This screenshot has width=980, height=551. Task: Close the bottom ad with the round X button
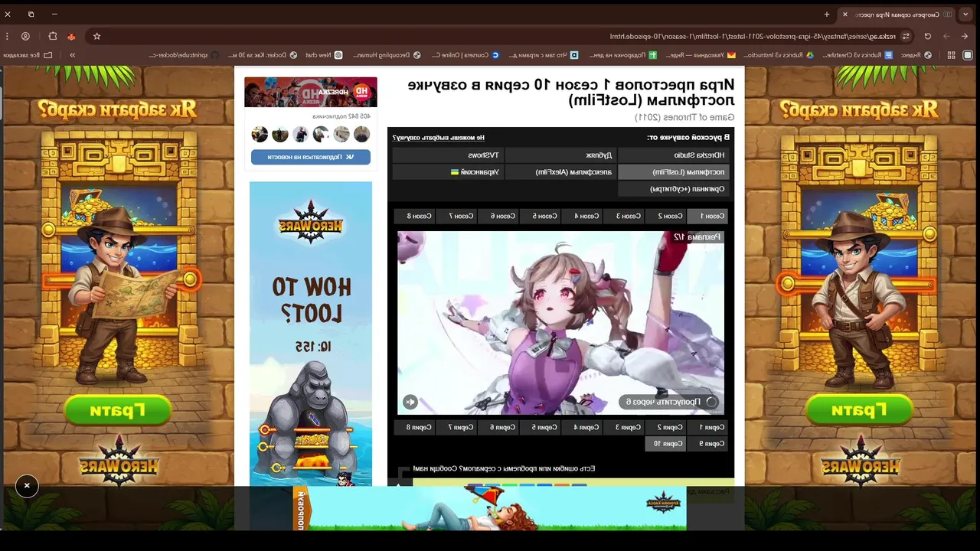(x=27, y=486)
